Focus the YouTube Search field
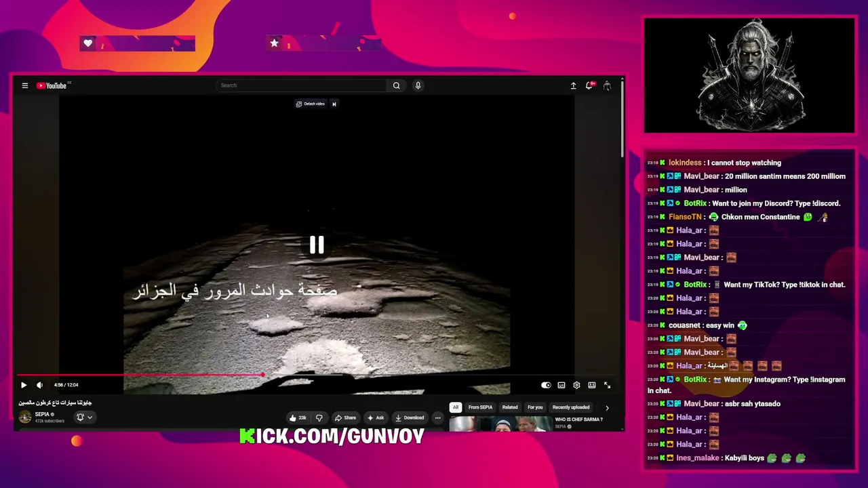 tap(301, 85)
